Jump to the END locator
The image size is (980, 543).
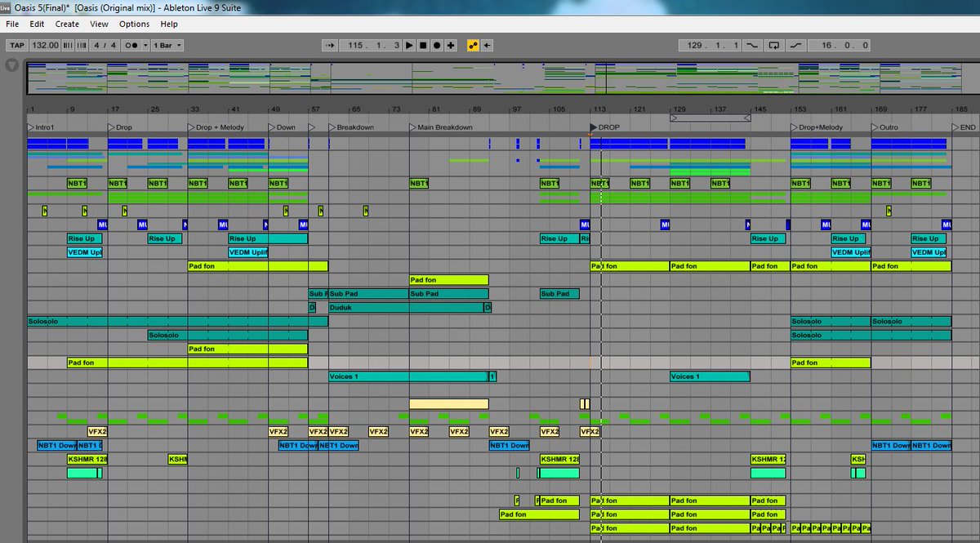pos(964,127)
